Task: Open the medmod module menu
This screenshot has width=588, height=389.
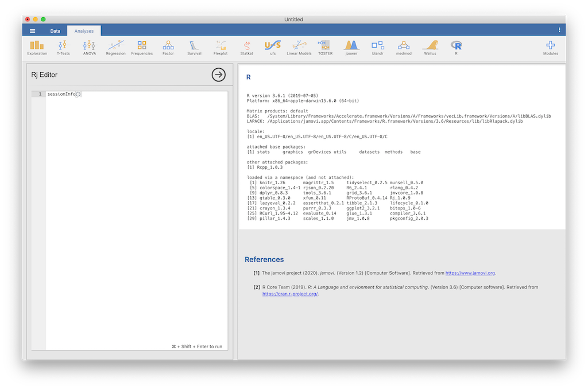Action: [x=404, y=48]
